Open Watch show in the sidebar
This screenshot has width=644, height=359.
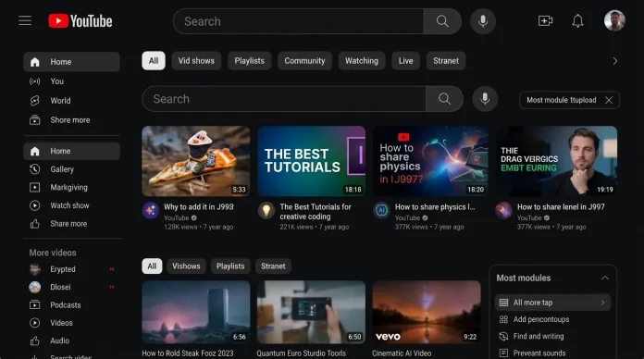pos(71,205)
